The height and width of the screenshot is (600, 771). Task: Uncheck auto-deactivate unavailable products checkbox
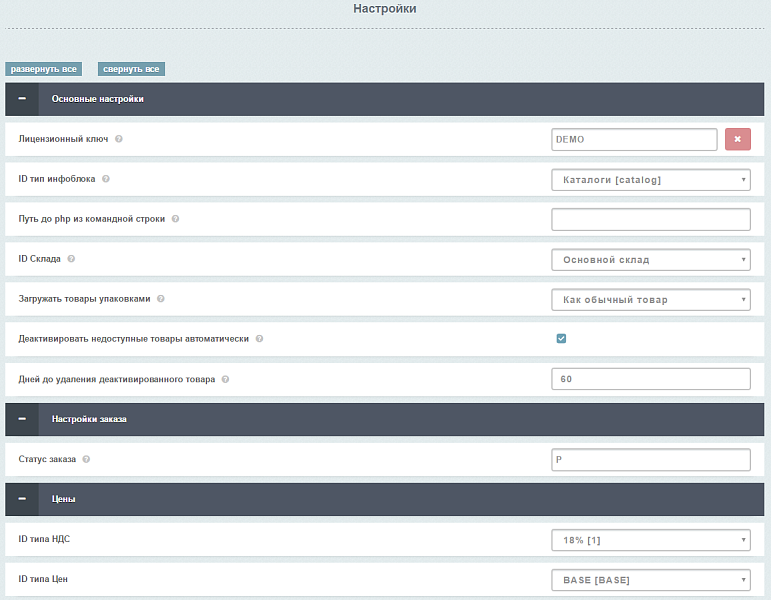click(561, 339)
